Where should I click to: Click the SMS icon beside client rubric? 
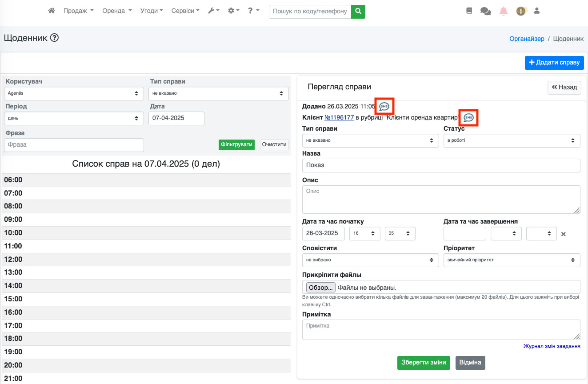pyautogui.click(x=468, y=118)
